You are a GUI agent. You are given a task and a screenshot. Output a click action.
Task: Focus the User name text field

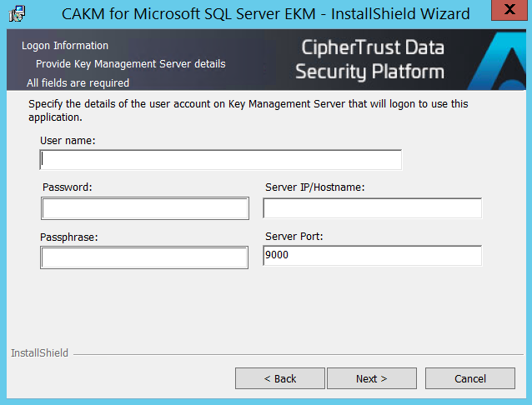pos(221,160)
